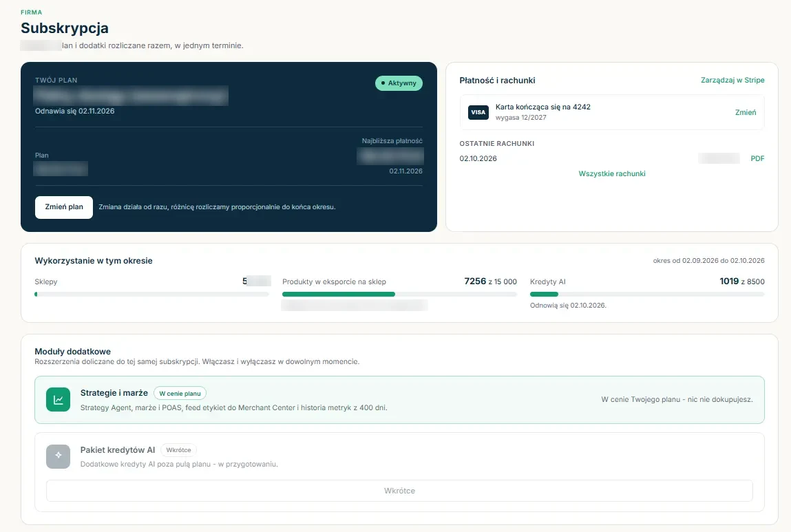Click the Aktywny status badge
This screenshot has height=532, width=791.
pyautogui.click(x=399, y=83)
